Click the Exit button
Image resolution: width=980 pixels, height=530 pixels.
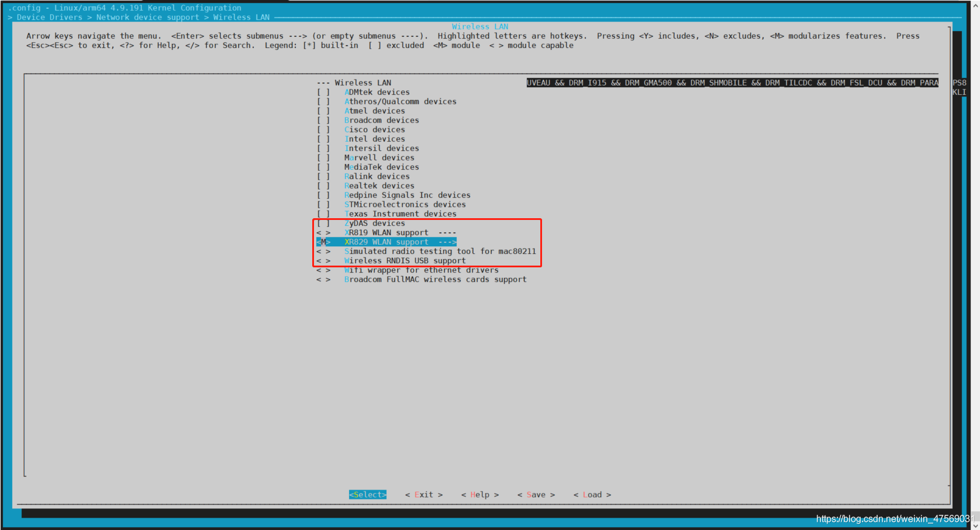click(424, 495)
